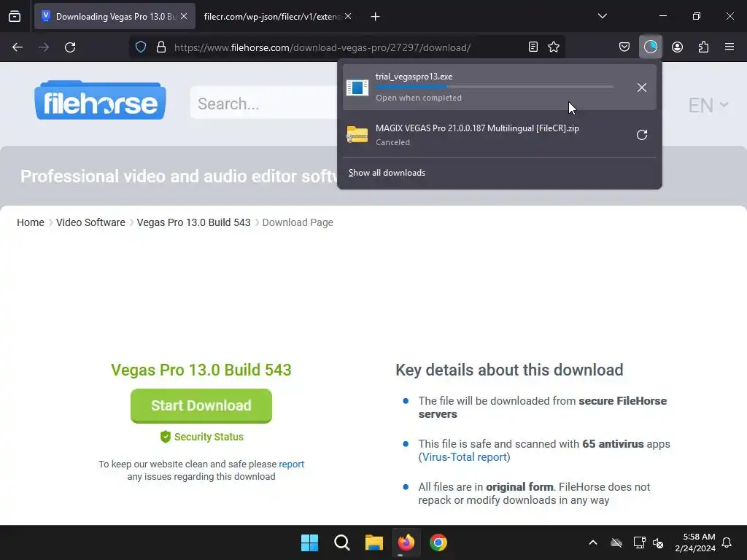
Task: List all tabs dropdown arrow
Action: tap(602, 16)
